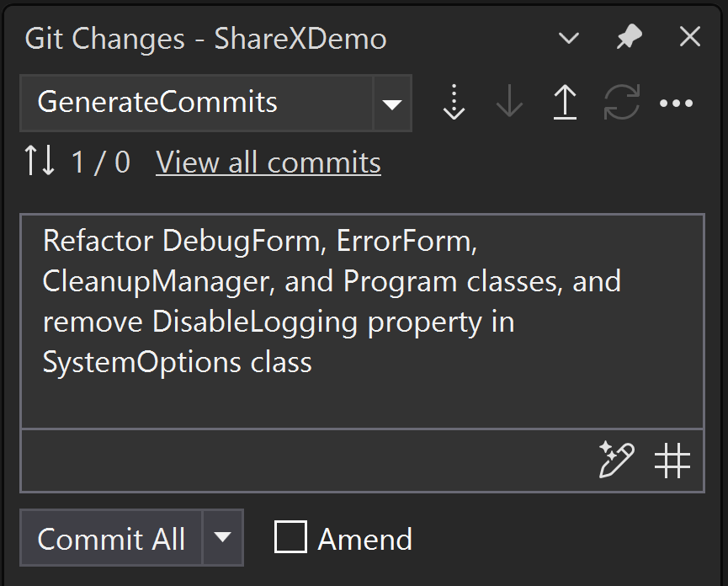The width and height of the screenshot is (728, 586).
Task: Close the Git Changes window
Action: point(688,36)
